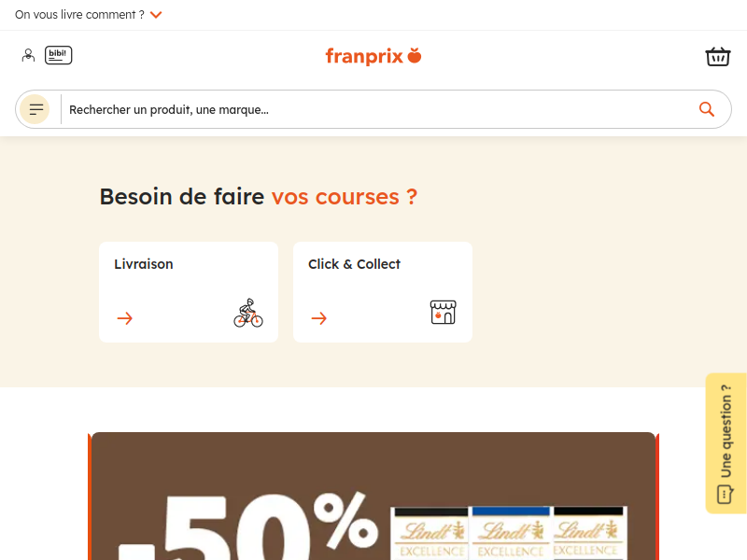This screenshot has width=747, height=560.
Task: Open the "Une question ?" side tab
Action: (726, 442)
